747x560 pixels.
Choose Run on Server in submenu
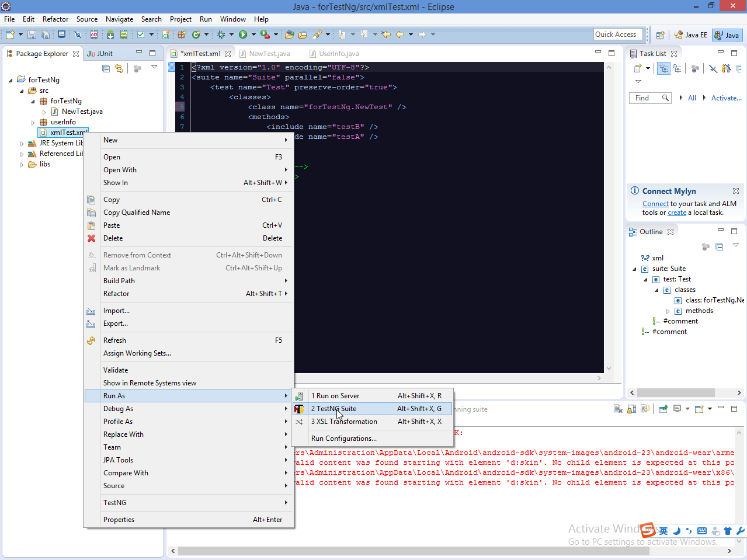(372, 396)
